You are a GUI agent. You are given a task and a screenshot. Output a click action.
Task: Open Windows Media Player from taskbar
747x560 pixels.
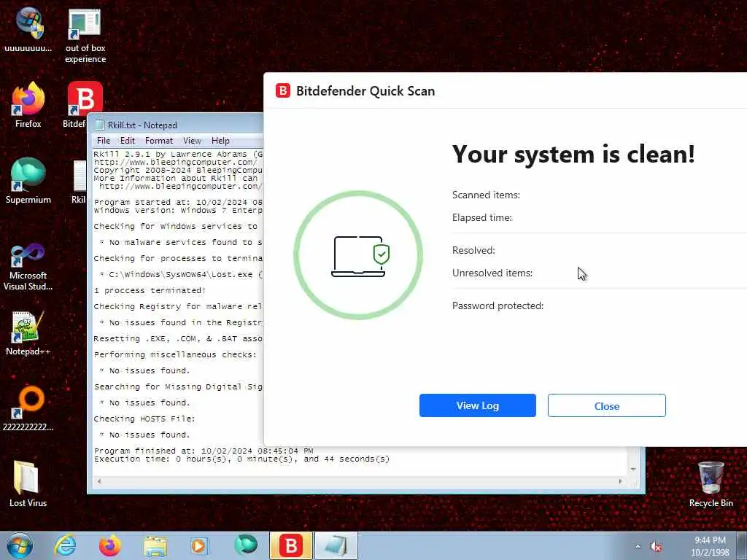[199, 545]
